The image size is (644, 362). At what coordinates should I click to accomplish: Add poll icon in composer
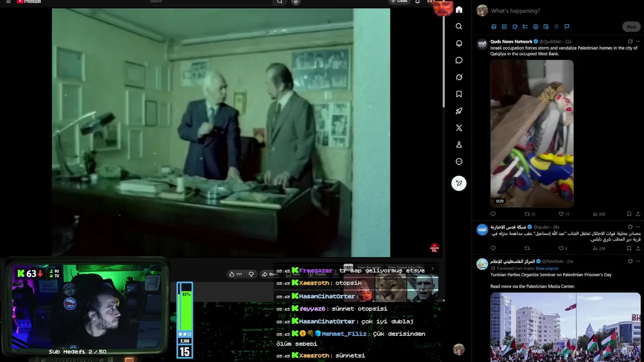click(x=525, y=27)
